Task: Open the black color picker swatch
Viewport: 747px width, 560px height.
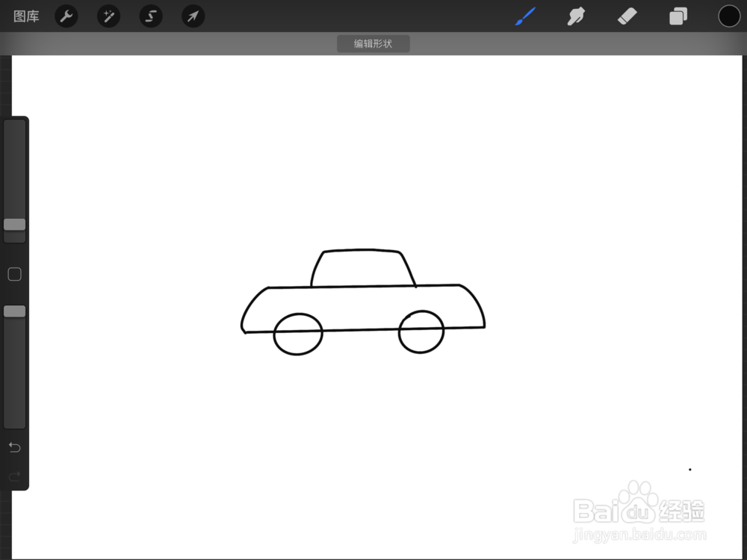Action: (729, 16)
